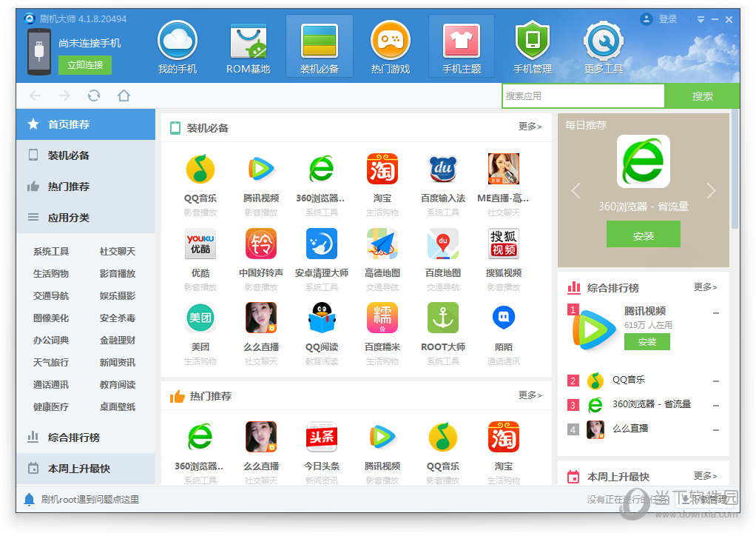Select 生活购物 category in the sidebar
This screenshot has width=756, height=536.
tap(51, 273)
